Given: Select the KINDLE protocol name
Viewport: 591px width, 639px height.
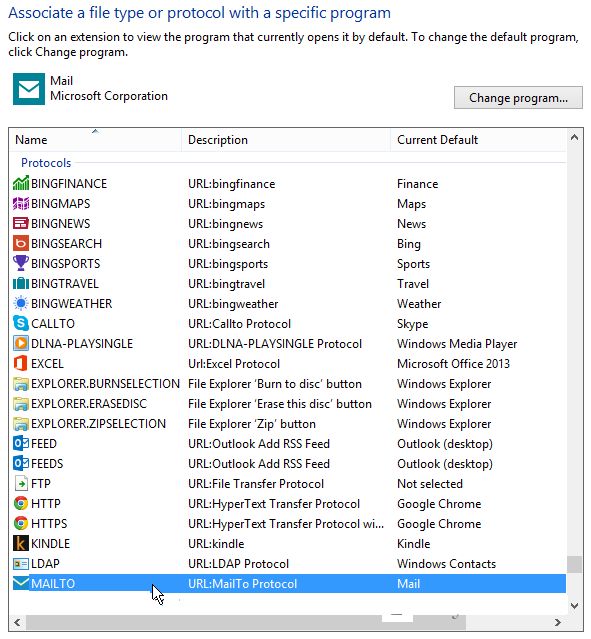Looking at the screenshot, I should pyautogui.click(x=51, y=544).
